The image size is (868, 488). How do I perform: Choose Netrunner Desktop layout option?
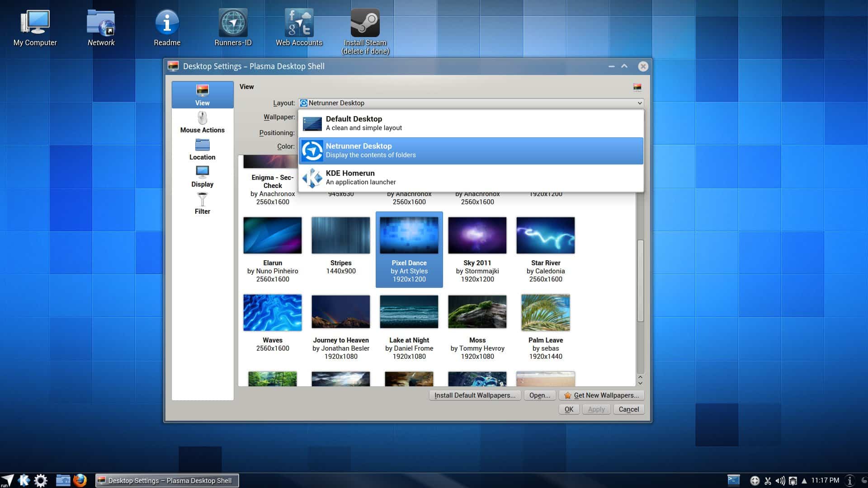[x=471, y=150]
